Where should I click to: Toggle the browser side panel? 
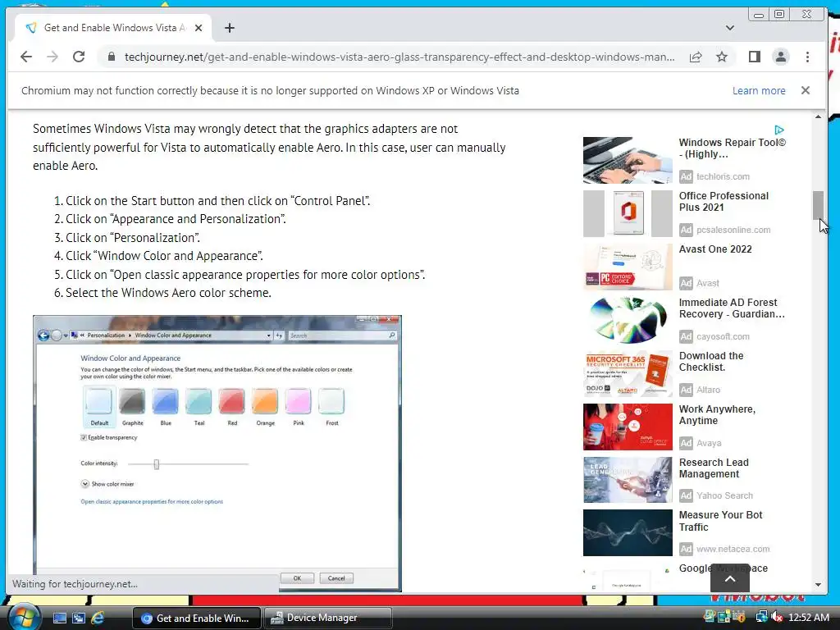755,57
